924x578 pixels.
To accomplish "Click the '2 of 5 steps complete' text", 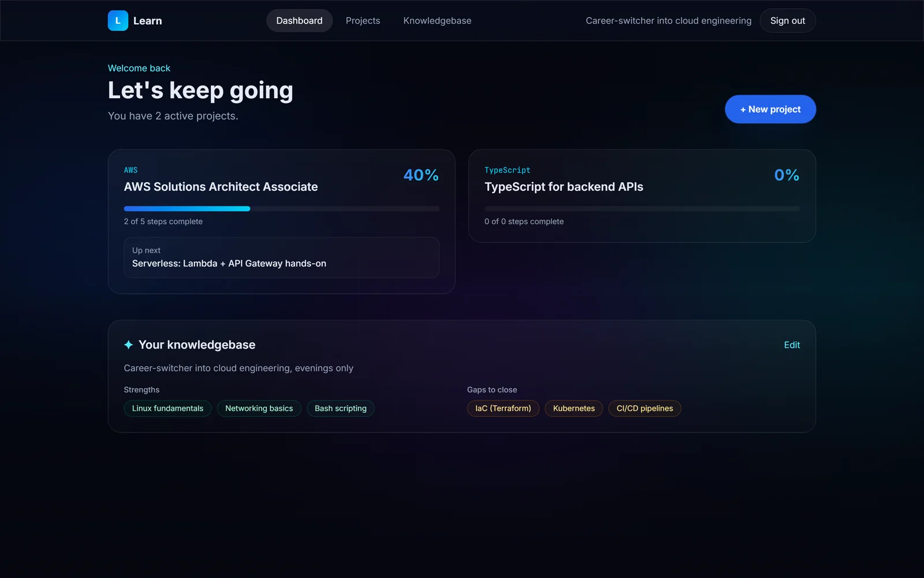I will pyautogui.click(x=163, y=221).
